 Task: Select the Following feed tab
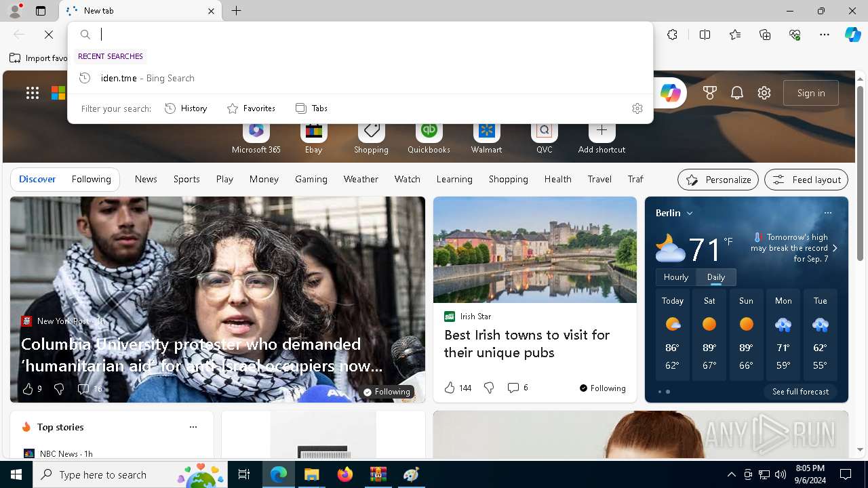point(91,179)
